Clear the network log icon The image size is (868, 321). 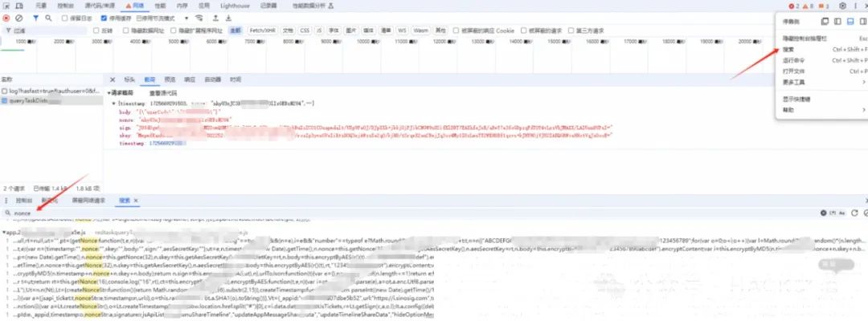(18, 18)
